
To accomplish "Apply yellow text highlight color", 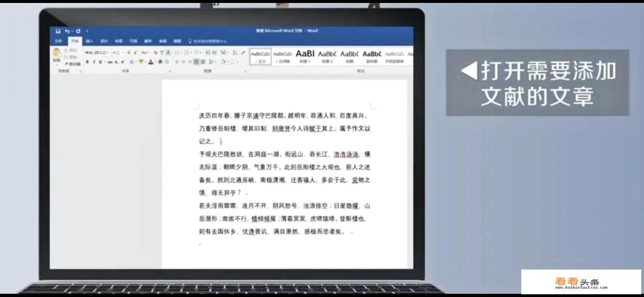I will 141,62.
